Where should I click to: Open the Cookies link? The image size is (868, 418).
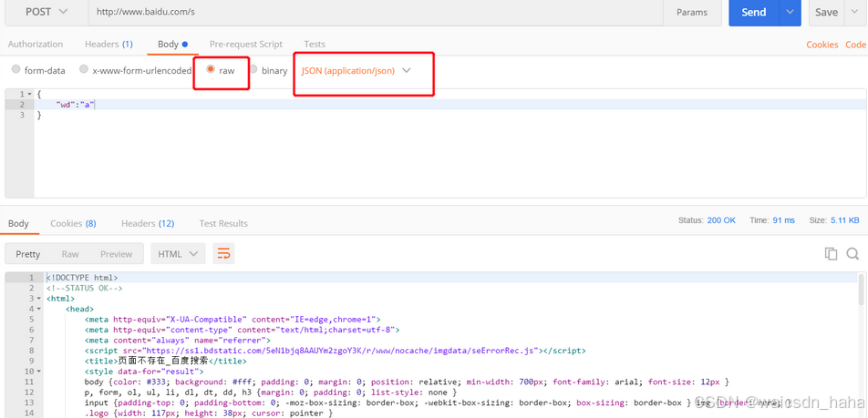[822, 45]
